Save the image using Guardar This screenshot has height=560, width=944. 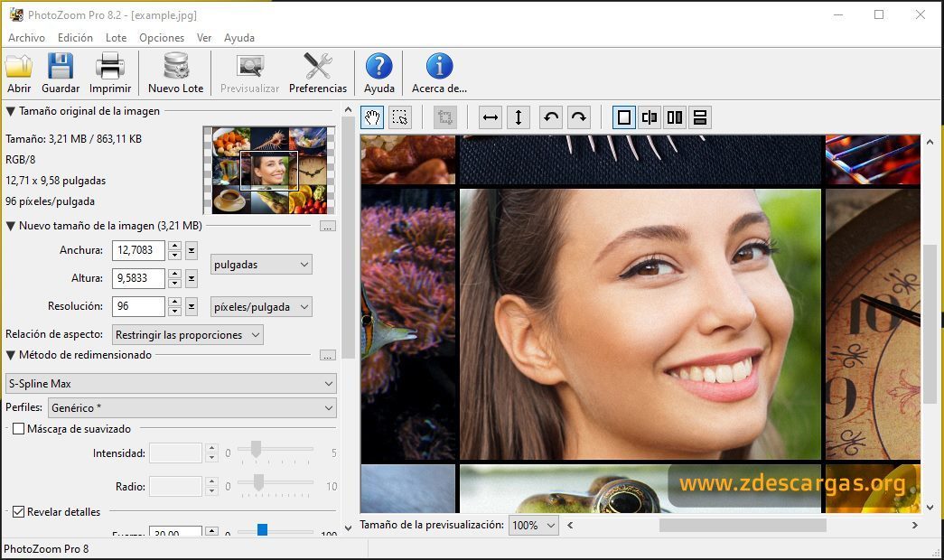(x=61, y=73)
